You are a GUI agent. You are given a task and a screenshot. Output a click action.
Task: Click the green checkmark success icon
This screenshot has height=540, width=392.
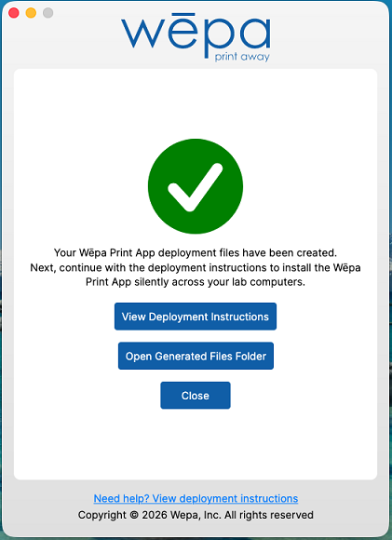pos(196,186)
